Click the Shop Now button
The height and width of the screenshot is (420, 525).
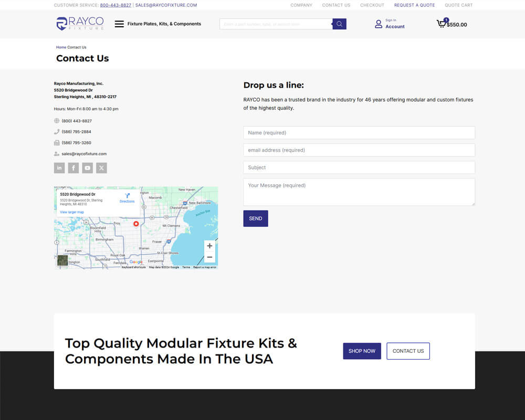(362, 351)
